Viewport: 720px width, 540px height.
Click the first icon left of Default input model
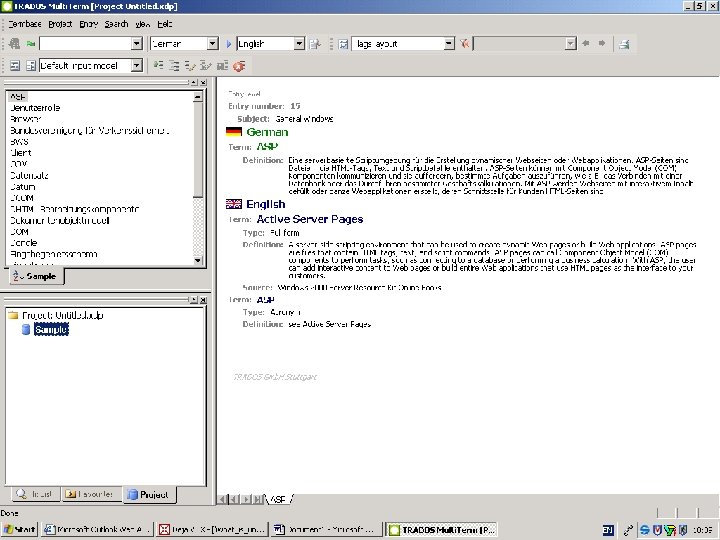tap(15, 66)
